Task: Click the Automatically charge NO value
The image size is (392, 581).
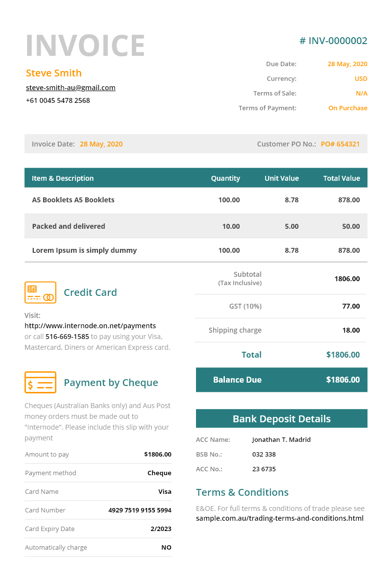Action: tap(166, 548)
